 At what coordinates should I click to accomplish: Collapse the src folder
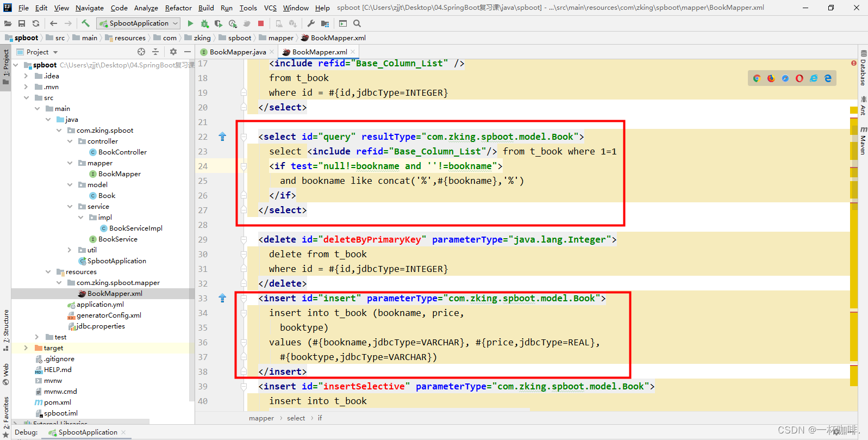26,98
